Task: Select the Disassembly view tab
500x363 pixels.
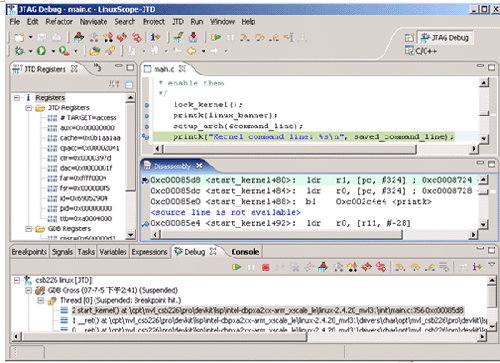Action: 172,166
